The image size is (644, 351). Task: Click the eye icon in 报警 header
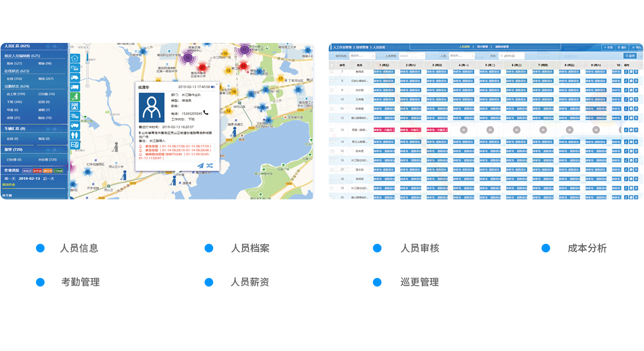tap(48, 150)
